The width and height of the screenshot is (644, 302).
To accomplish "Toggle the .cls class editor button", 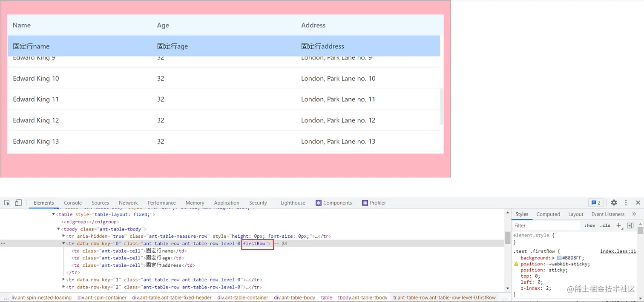I will tap(605, 225).
